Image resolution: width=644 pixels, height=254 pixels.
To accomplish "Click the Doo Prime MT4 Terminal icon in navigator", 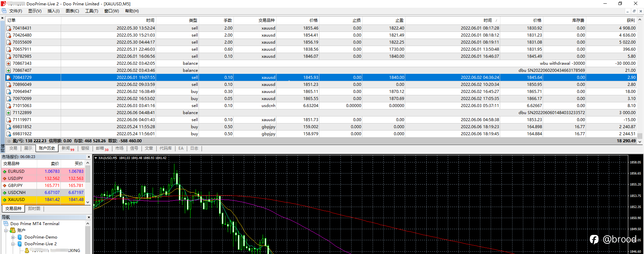I will click(6, 223).
